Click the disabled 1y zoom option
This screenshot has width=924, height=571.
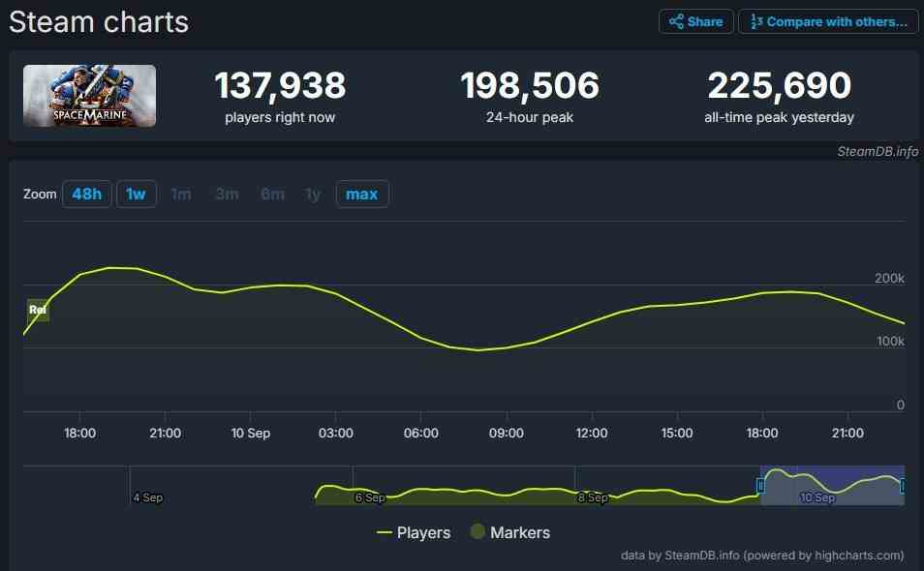tap(313, 194)
